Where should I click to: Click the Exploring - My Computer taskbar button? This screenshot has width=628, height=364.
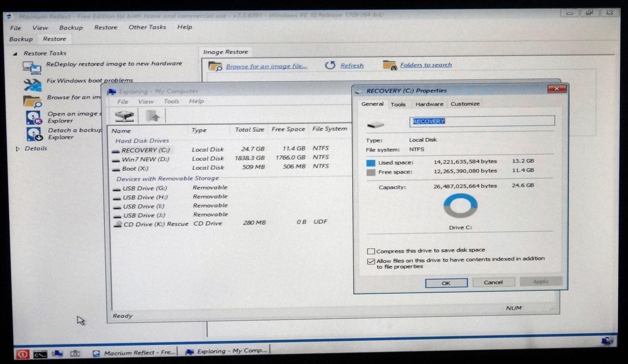coord(228,351)
